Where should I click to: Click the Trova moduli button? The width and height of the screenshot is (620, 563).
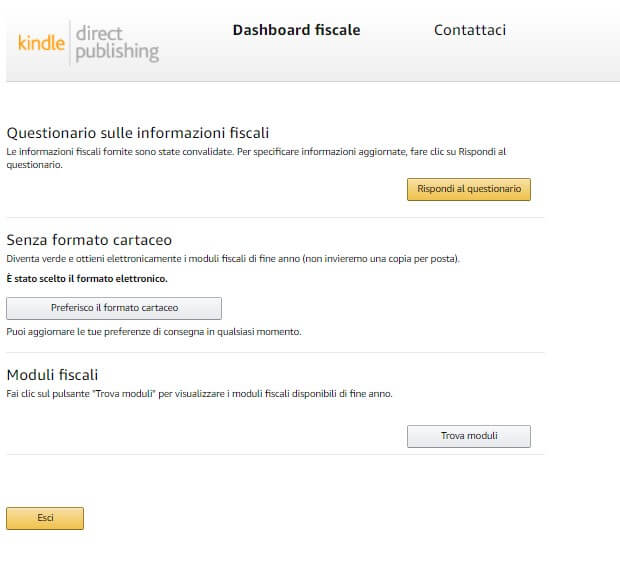pyautogui.click(x=469, y=436)
